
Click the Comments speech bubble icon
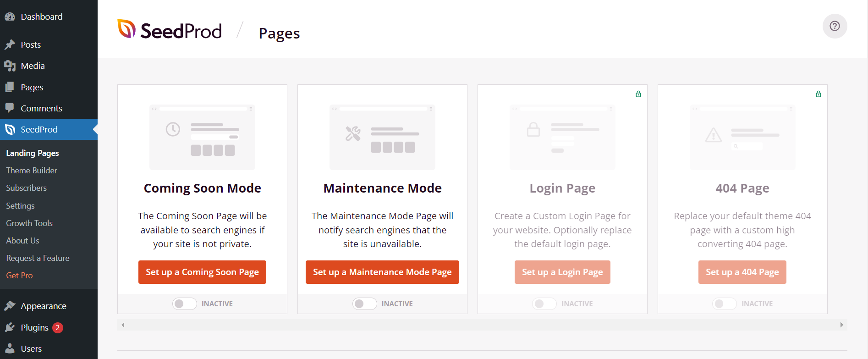(10, 108)
